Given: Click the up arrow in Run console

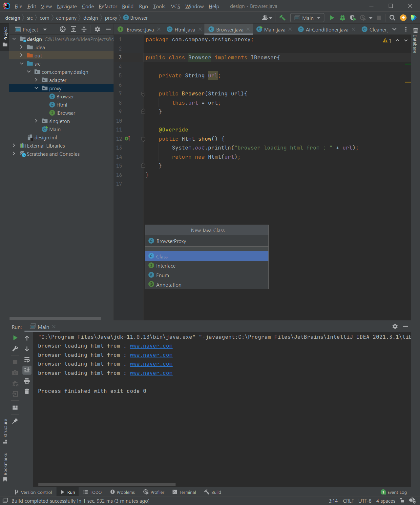Looking at the screenshot, I should tap(27, 338).
